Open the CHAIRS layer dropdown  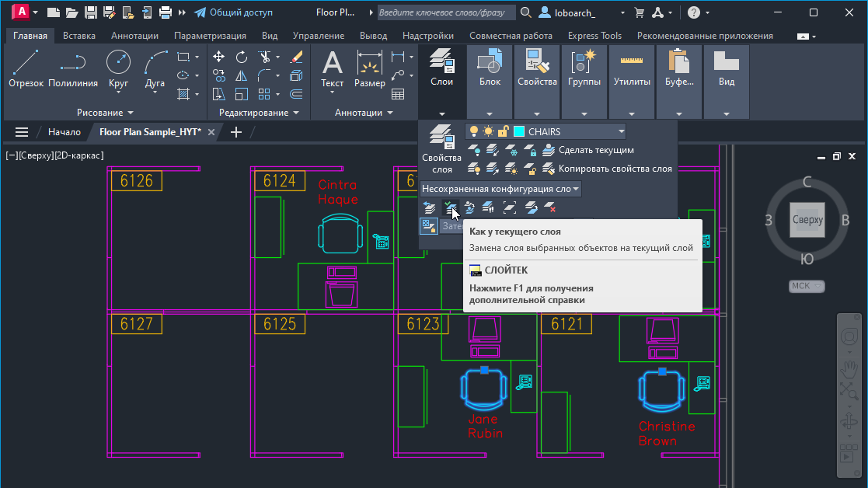click(x=621, y=131)
